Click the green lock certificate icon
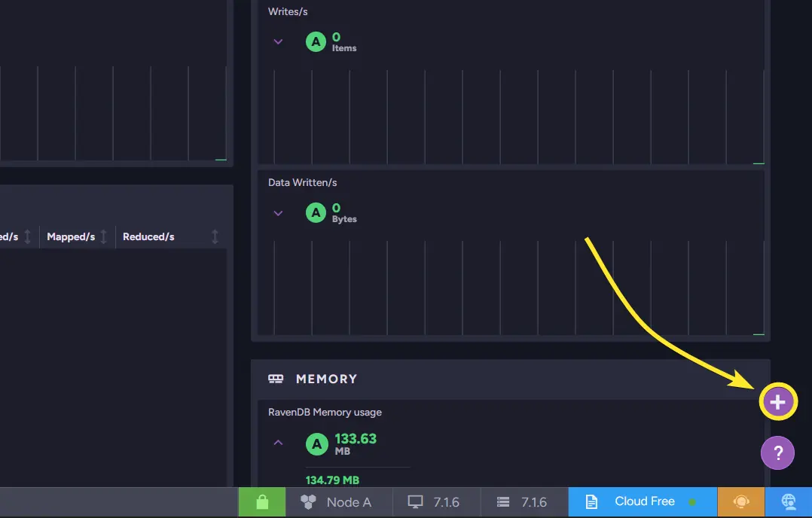812x518 pixels. (x=262, y=502)
